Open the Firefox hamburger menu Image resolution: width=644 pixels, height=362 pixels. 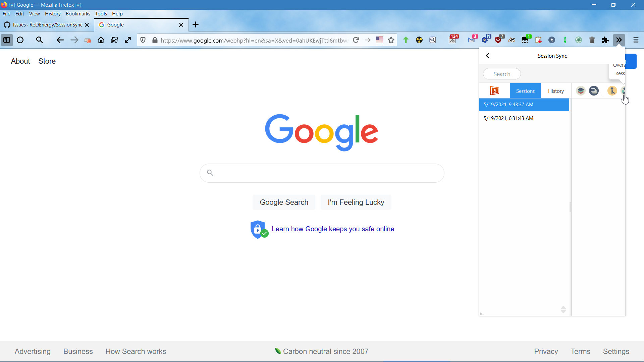[636, 40]
